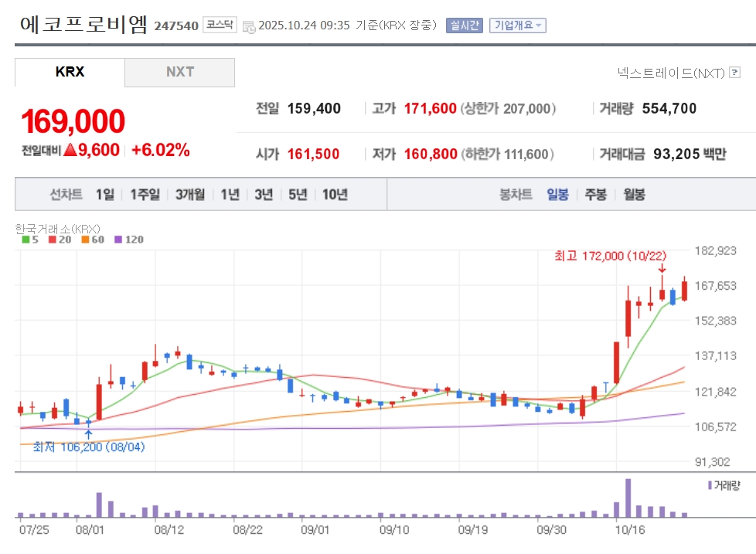
Task: Open the 기업개요 dropdown
Action: tap(518, 25)
